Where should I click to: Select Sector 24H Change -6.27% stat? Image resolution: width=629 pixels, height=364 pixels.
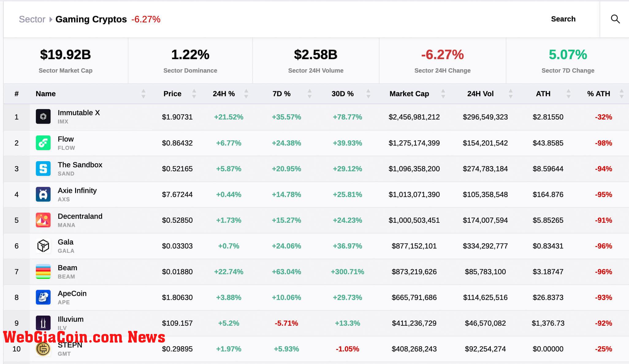(x=442, y=55)
